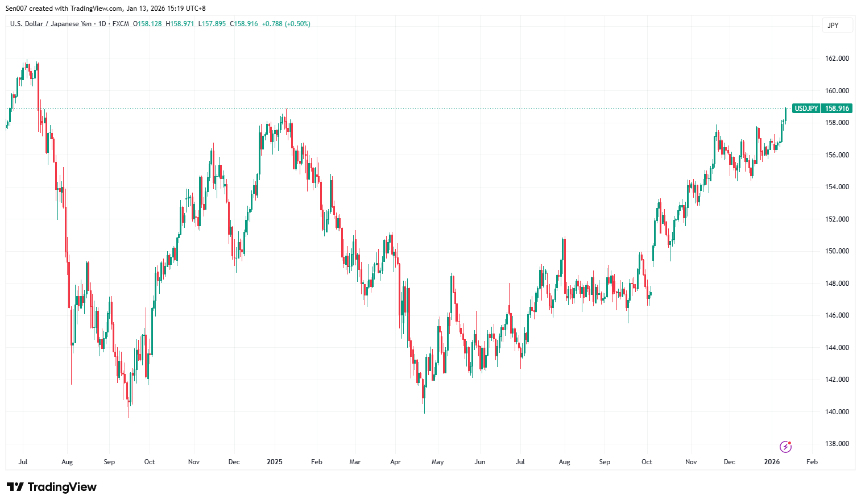
Task: Click the 2025 marker on the time axis
Action: click(275, 462)
